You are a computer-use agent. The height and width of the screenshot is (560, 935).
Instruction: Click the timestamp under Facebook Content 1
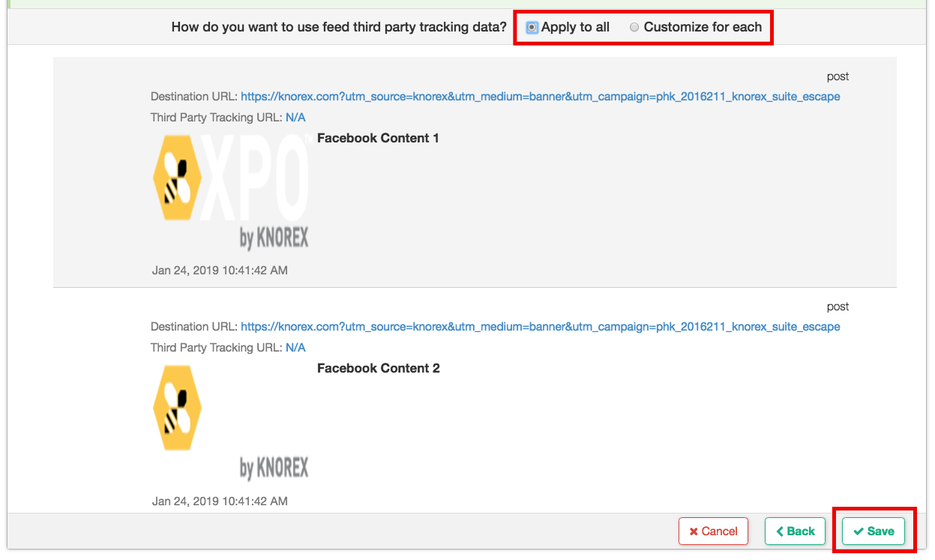point(220,270)
